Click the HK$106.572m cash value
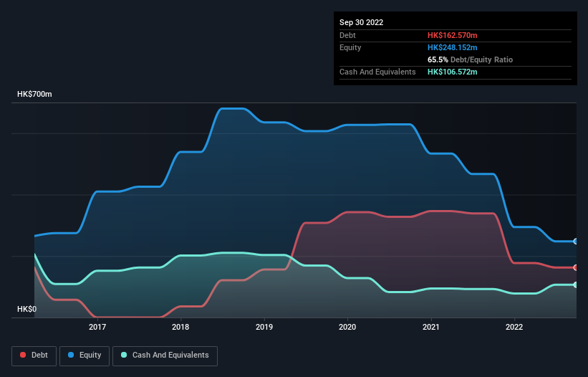The image size is (588, 377). (x=452, y=72)
